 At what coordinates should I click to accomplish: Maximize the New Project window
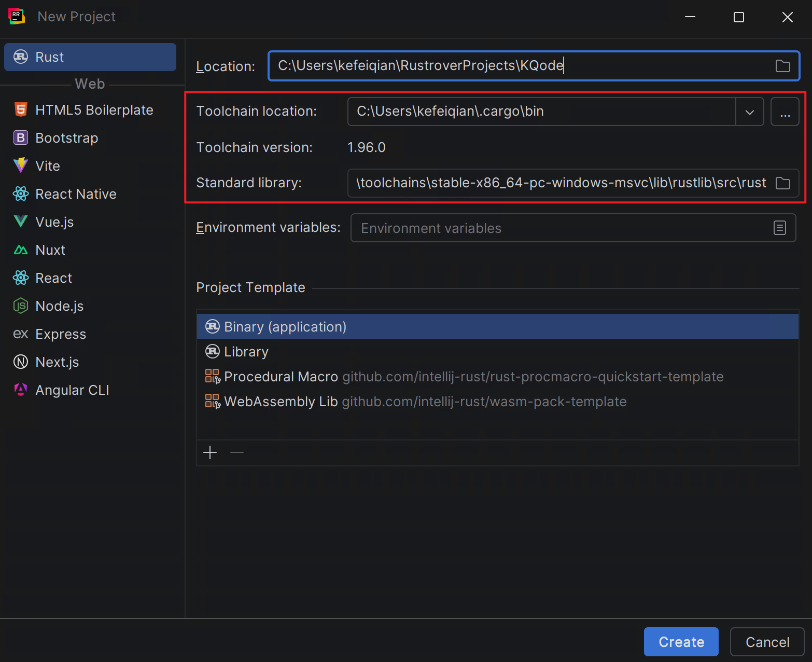739,17
